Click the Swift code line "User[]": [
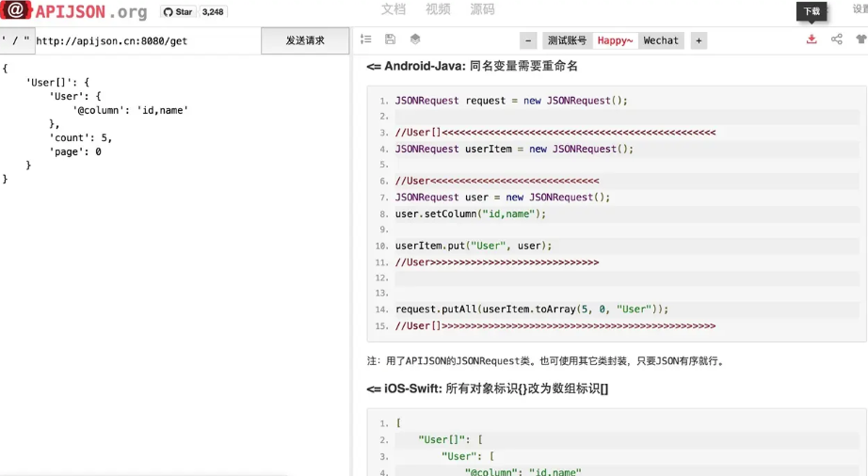Screen dimensions: 868x476 (451, 439)
